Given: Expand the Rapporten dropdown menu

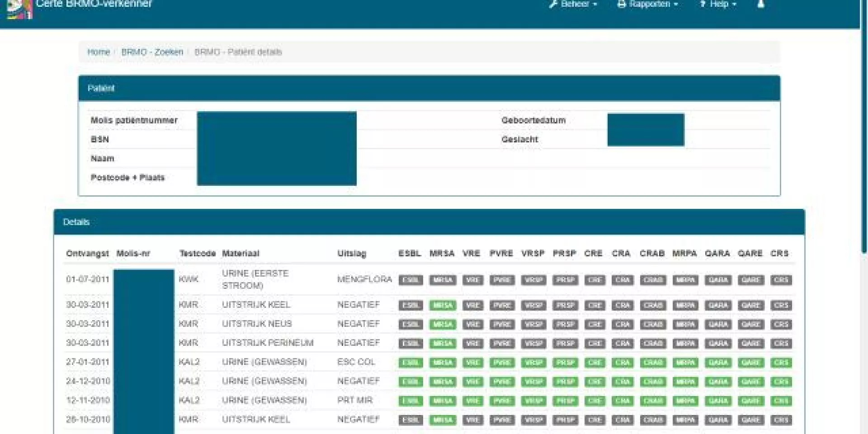Looking at the screenshot, I should click(x=648, y=5).
